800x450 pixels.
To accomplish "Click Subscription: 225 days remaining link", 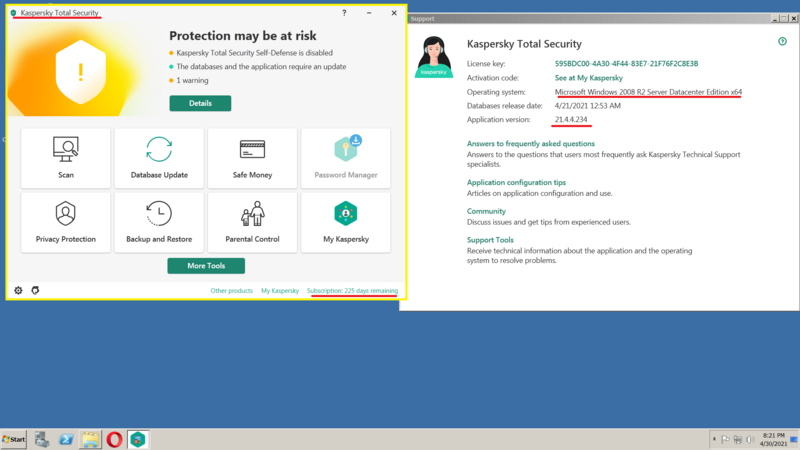I will pyautogui.click(x=352, y=290).
